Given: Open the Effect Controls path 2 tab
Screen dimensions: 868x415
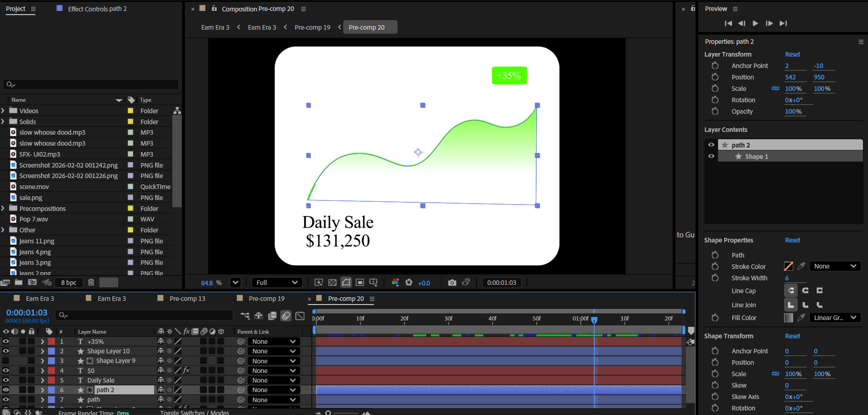Looking at the screenshot, I should 97,9.
